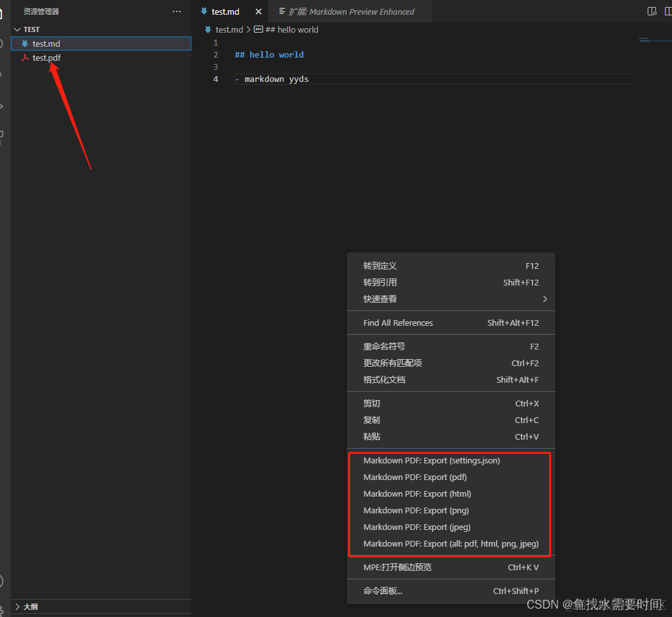Screen dimensions: 672x617
Task: Click the '## hello world' heading line
Action: 269,55
